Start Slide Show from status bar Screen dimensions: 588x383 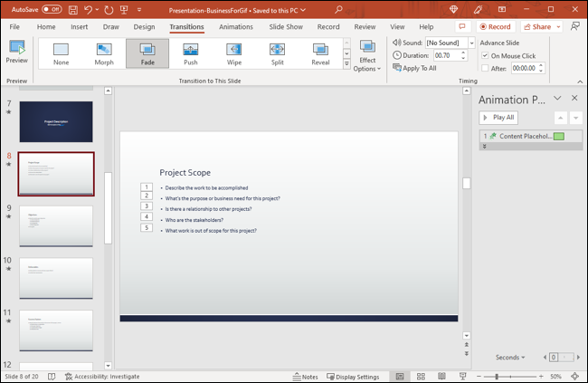click(x=463, y=377)
